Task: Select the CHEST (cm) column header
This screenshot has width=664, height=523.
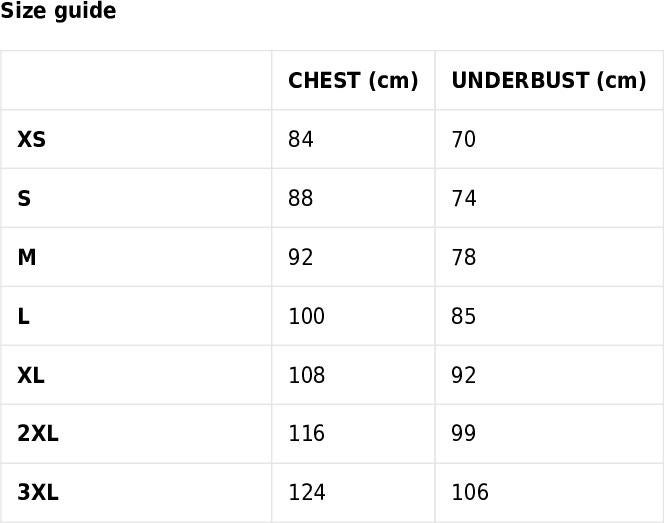Action: click(353, 80)
